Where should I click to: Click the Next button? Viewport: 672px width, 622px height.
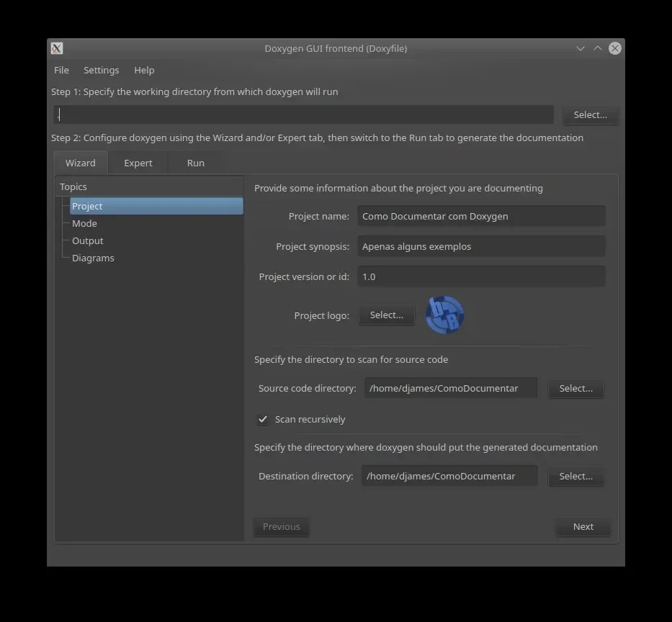pos(583,526)
